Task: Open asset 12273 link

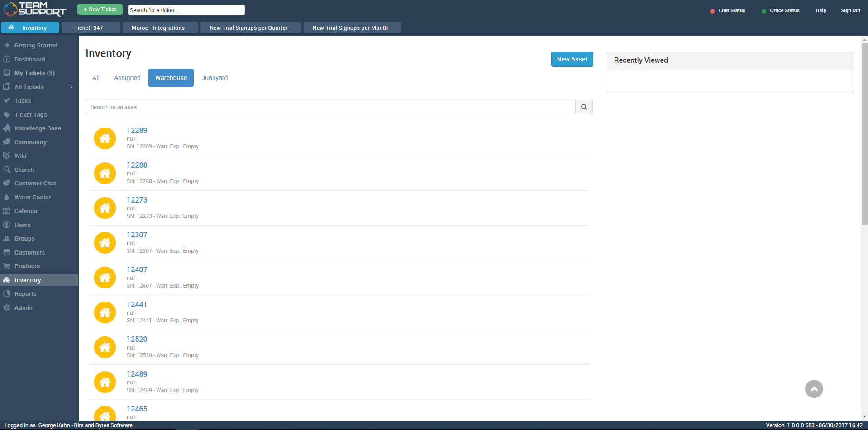Action: pos(137,200)
